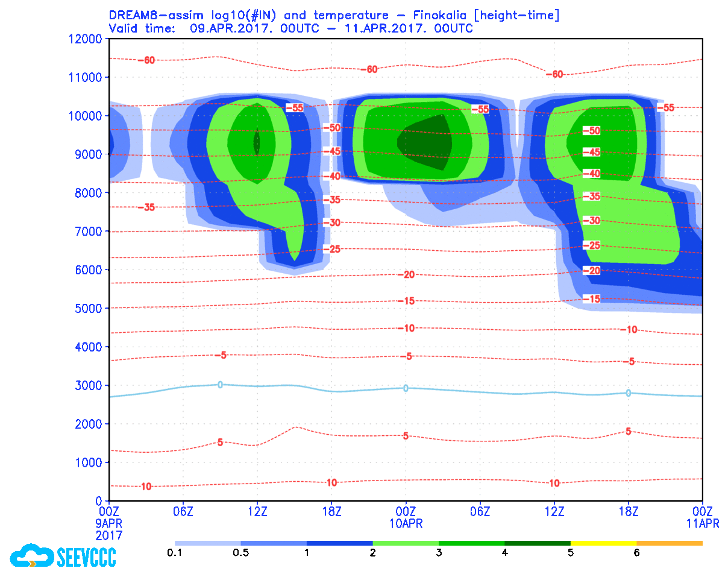Click the leftmost 0 label on light-blue line
The width and height of the screenshot is (728, 577).
tap(220, 385)
